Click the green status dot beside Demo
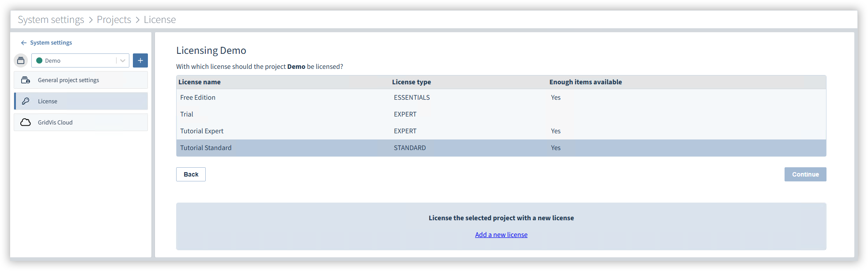 coord(40,60)
